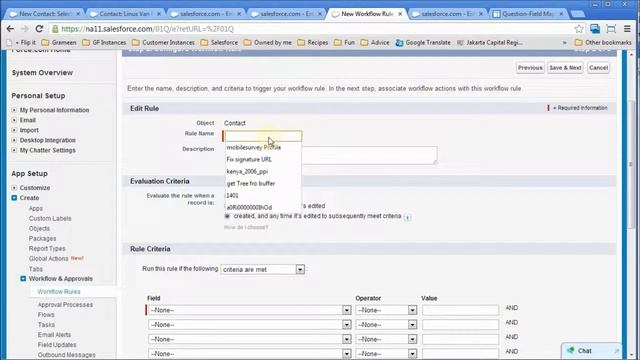This screenshot has width=640, height=360.
Task: Open the Chat widget
Action: 591,351
